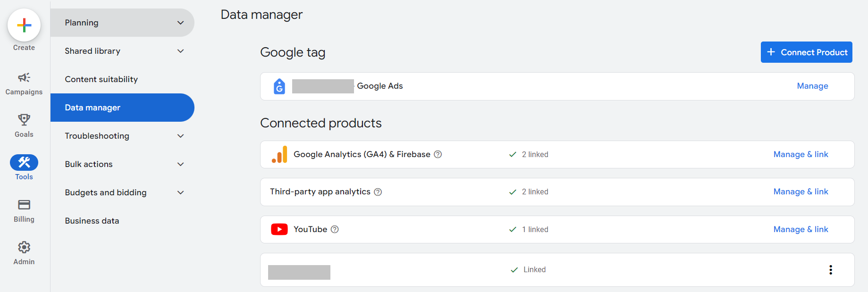Select Business data from the menu
Viewport: 868px width, 292px height.
point(92,220)
